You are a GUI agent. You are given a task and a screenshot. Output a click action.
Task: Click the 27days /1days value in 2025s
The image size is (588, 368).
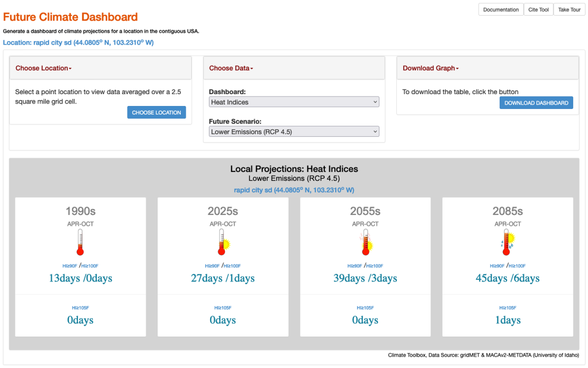pyautogui.click(x=223, y=278)
